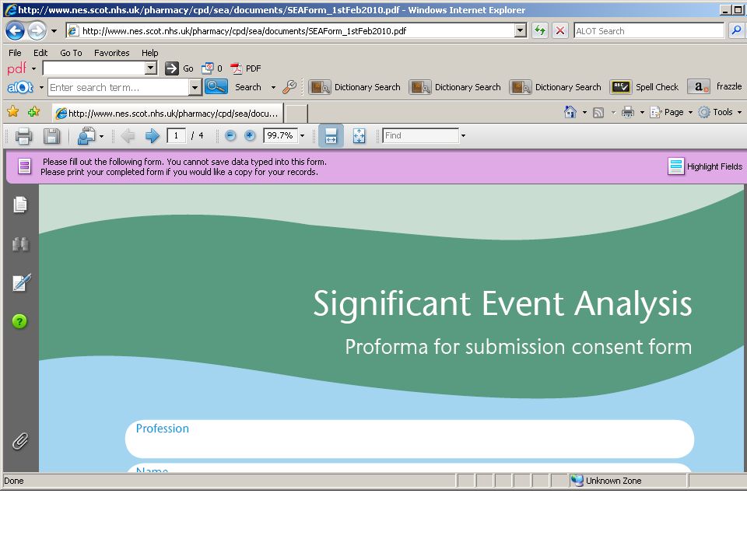
Task: Click the pdf toolbar Go arrow icon
Action: 171,68
